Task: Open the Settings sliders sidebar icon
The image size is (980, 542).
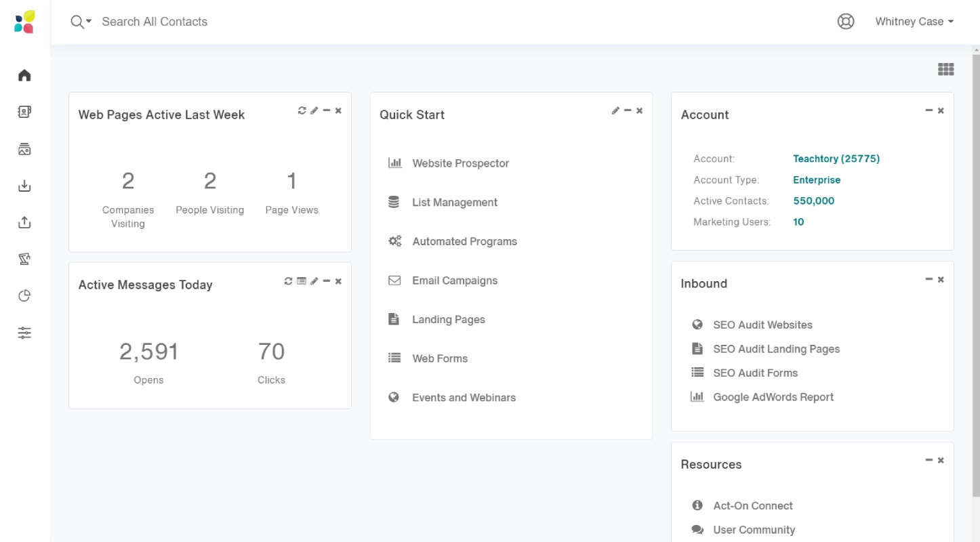Action: tap(24, 333)
